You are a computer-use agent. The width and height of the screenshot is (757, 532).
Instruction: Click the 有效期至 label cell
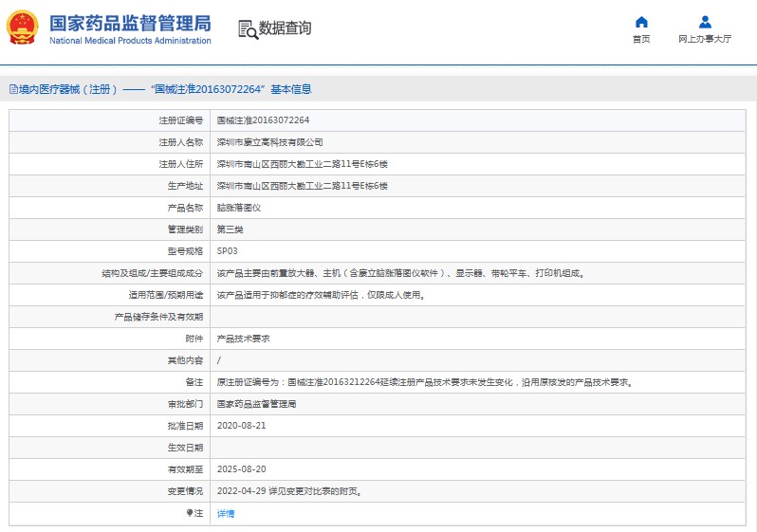click(110, 469)
